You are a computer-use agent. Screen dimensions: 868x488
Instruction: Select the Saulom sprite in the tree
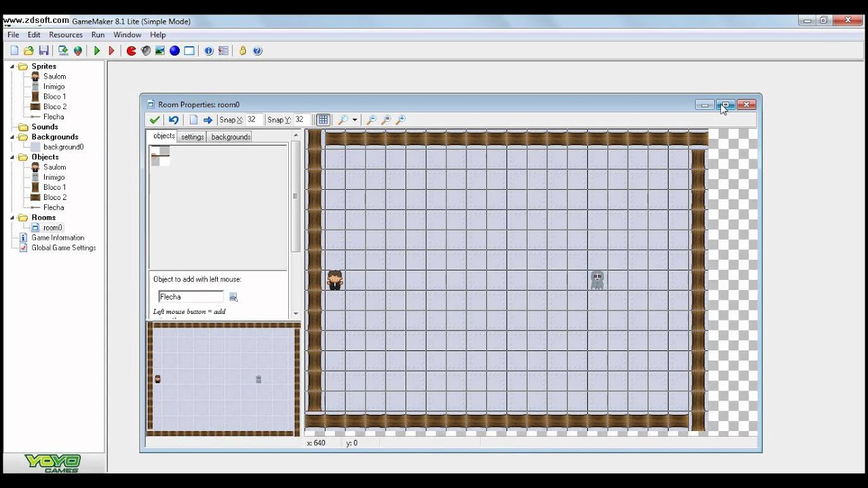[x=54, y=77]
